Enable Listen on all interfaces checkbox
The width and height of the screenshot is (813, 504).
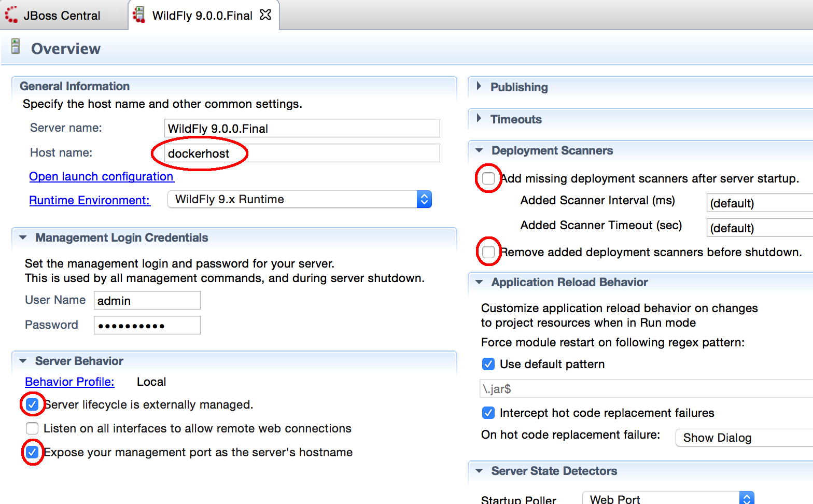[x=32, y=428]
